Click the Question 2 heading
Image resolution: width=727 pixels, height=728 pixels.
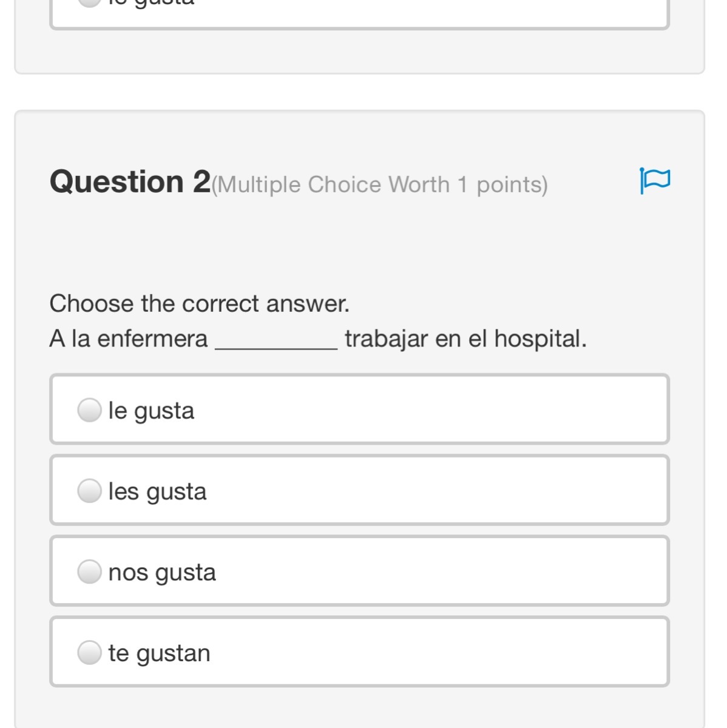(x=130, y=181)
